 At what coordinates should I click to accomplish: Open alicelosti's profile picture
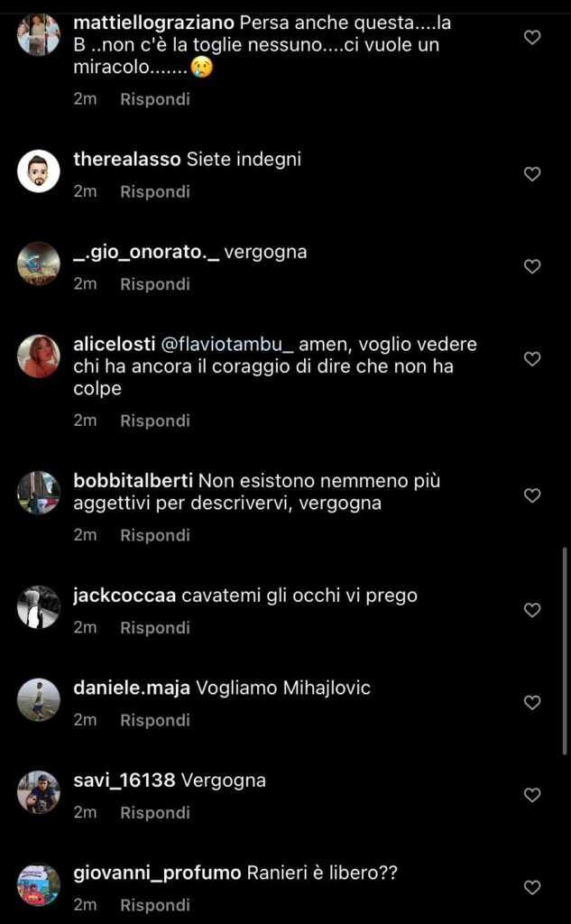[38, 356]
